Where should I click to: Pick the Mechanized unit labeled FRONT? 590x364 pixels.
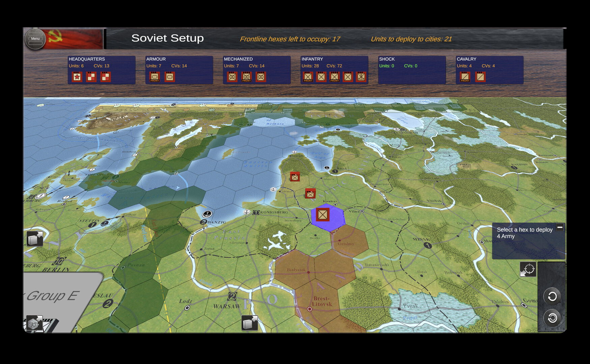pos(247,77)
